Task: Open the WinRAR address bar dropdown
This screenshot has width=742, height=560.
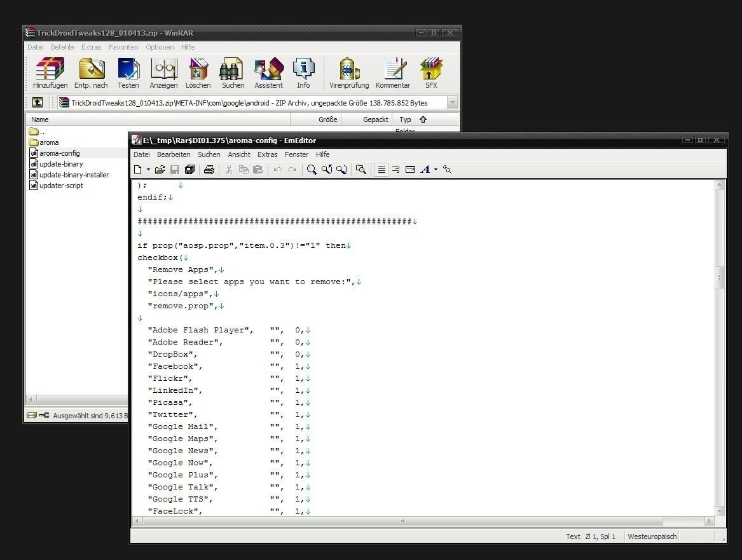Action: [452, 102]
